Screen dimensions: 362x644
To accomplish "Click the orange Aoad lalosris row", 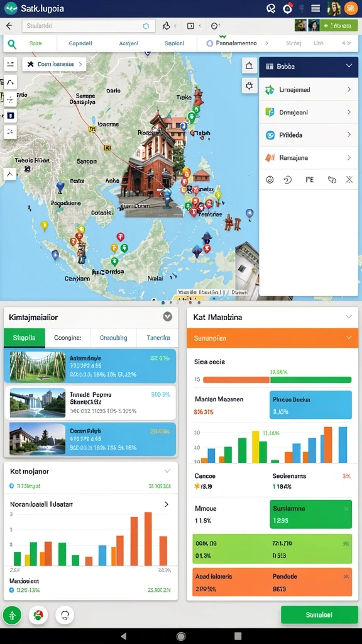I will pyautogui.click(x=272, y=582).
